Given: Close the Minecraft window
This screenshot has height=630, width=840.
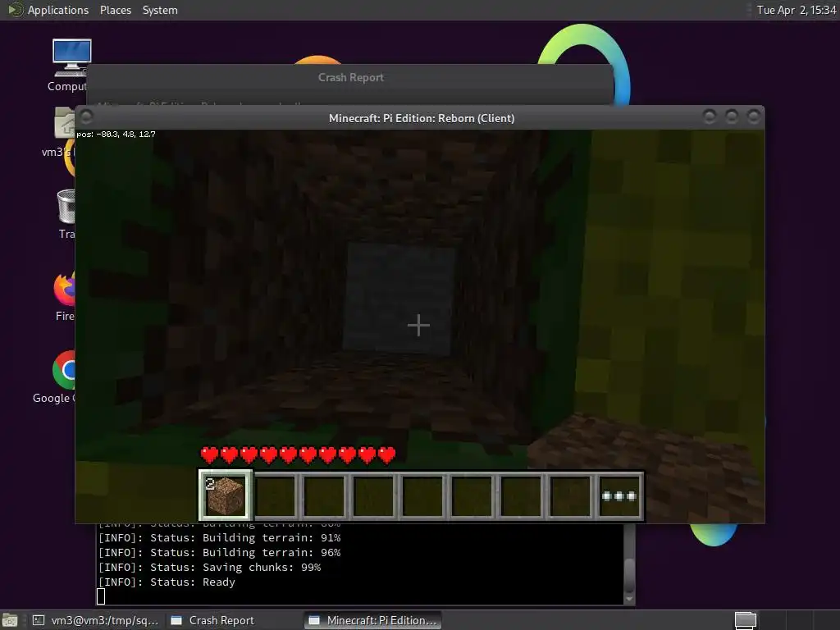Looking at the screenshot, I should coord(754,116).
